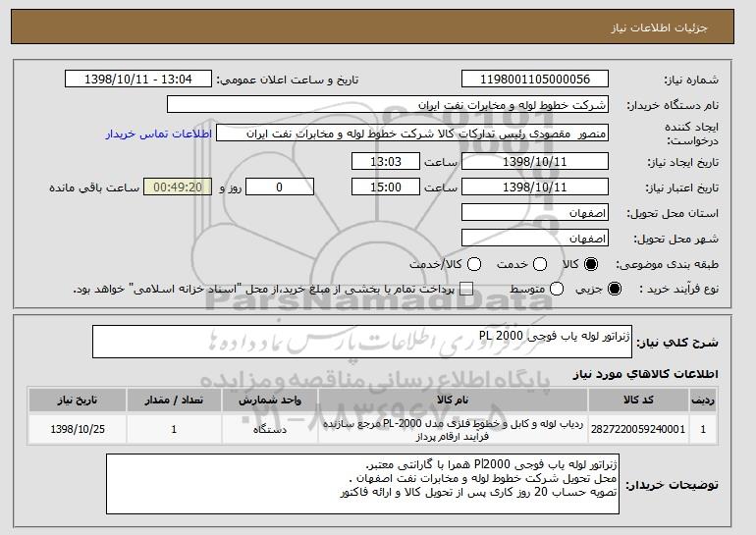Click the شرح کلی نیاز text box

[x=365, y=343]
